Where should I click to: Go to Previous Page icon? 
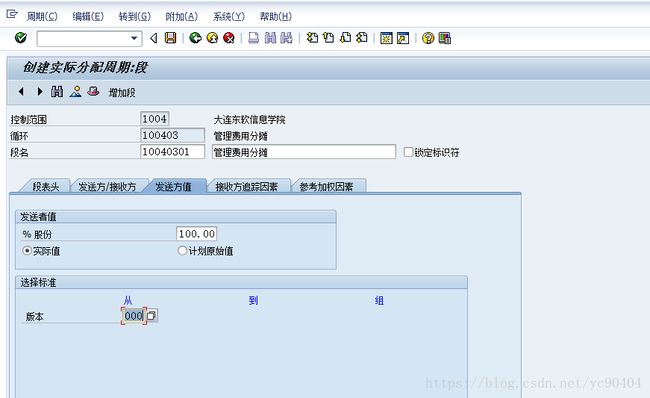(329, 38)
